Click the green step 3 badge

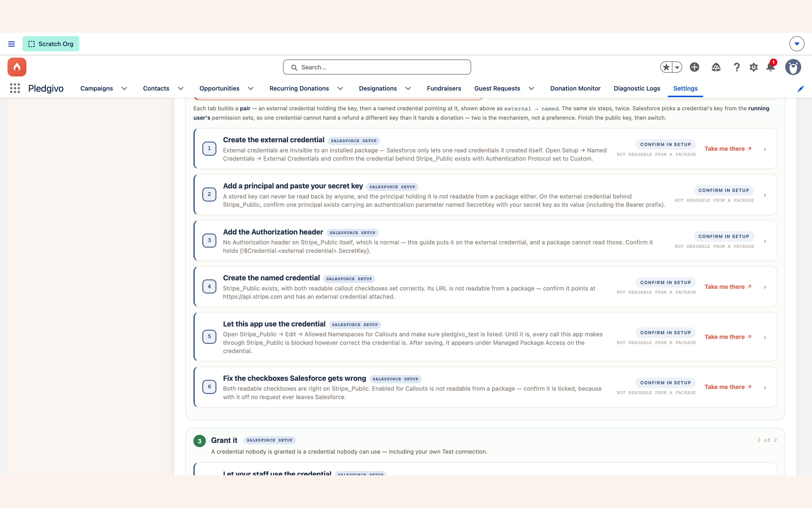click(x=199, y=441)
